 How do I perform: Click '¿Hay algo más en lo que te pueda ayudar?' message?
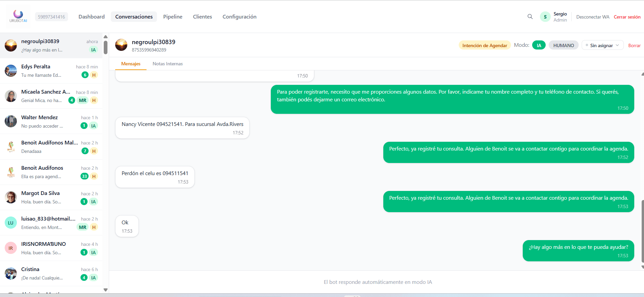pyautogui.click(x=578, y=251)
